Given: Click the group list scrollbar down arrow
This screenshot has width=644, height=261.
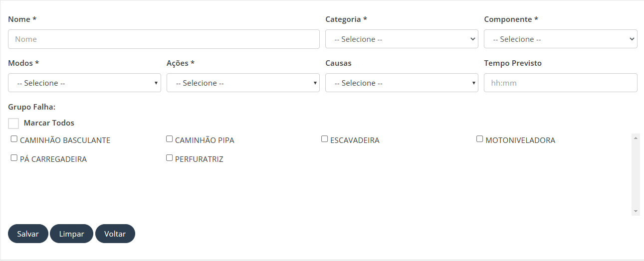Looking at the screenshot, I should [x=636, y=211].
